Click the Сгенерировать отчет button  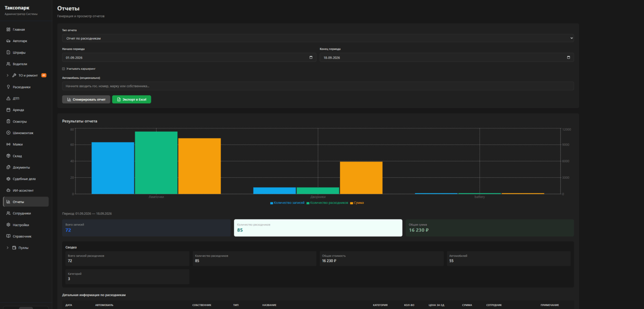86,99
